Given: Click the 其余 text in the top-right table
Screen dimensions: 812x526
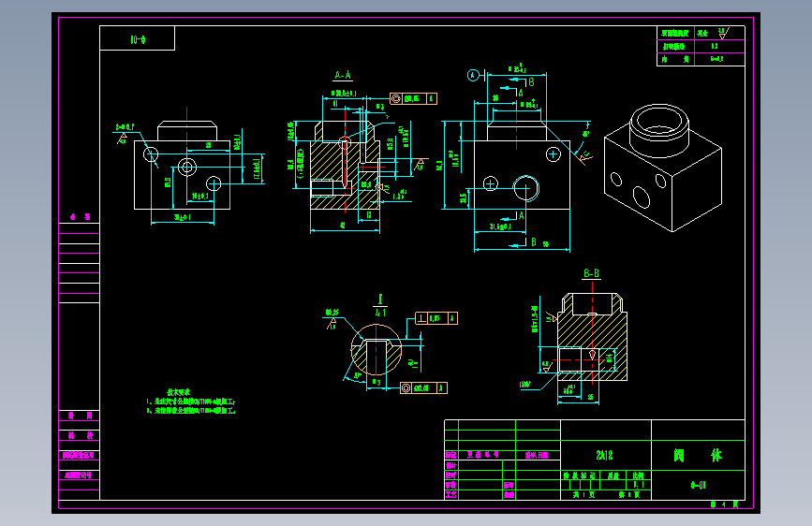Looking at the screenshot, I should click(702, 33).
